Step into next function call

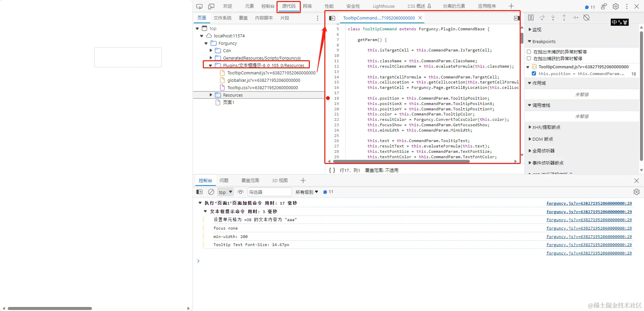coord(553,18)
